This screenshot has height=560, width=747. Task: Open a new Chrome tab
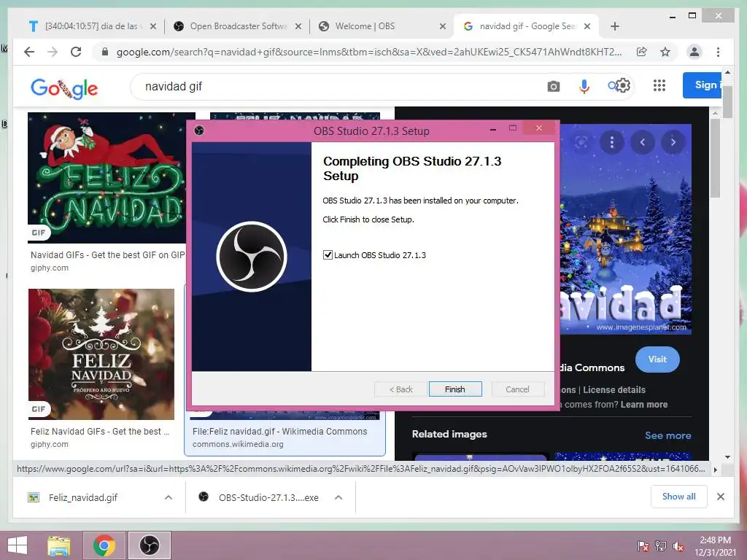coord(614,26)
